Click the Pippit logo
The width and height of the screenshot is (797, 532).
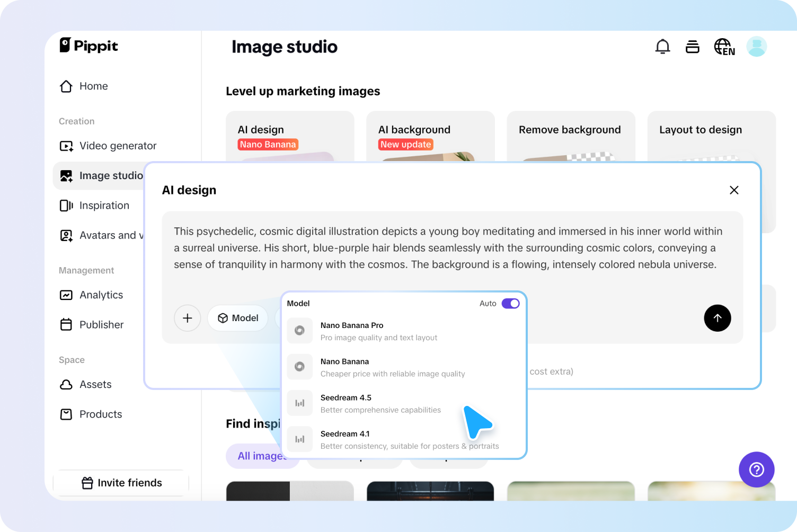(x=88, y=46)
